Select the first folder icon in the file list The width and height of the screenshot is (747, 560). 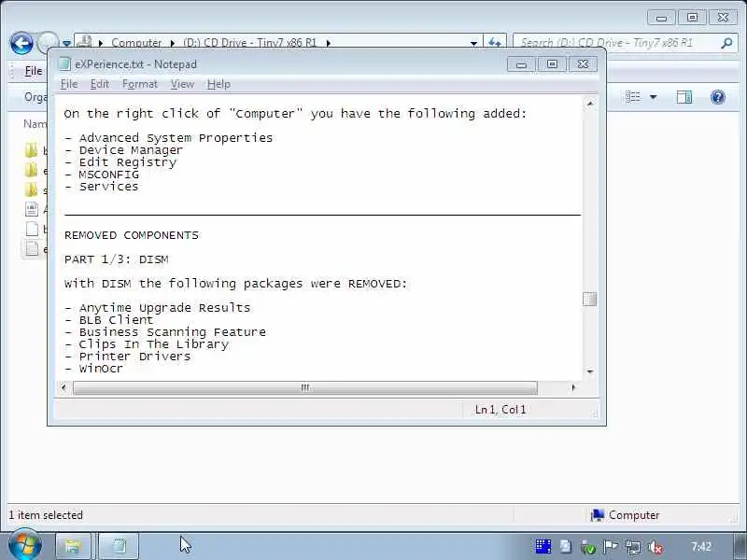coord(31,150)
